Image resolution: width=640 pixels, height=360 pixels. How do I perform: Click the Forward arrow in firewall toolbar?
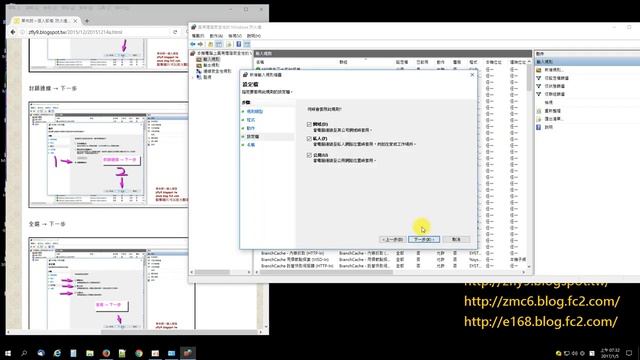(200, 44)
